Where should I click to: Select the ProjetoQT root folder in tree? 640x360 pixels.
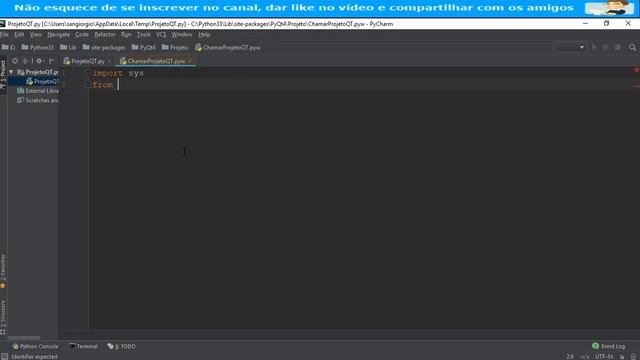point(38,72)
